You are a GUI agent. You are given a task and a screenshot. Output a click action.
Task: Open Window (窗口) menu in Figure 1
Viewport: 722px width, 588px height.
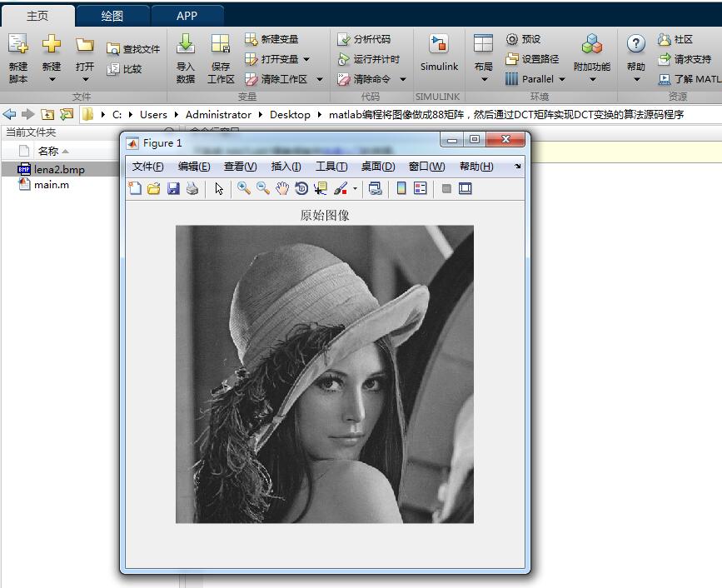point(427,167)
